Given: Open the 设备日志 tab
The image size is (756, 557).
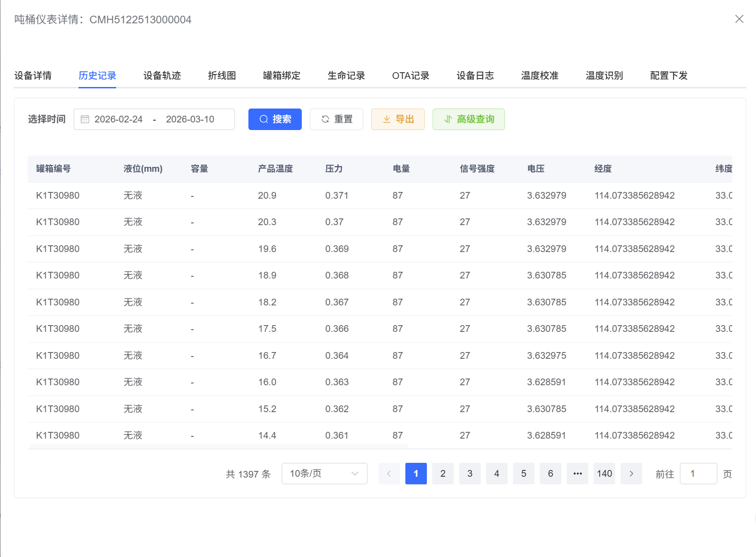Looking at the screenshot, I should point(474,75).
